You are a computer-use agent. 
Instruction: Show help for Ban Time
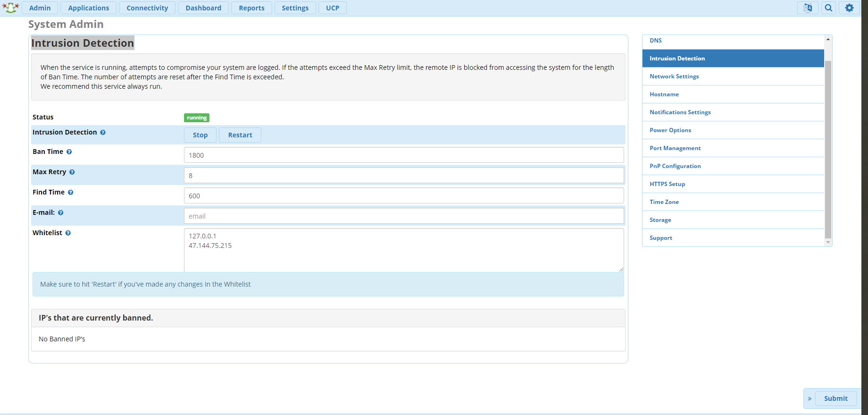[x=69, y=152]
